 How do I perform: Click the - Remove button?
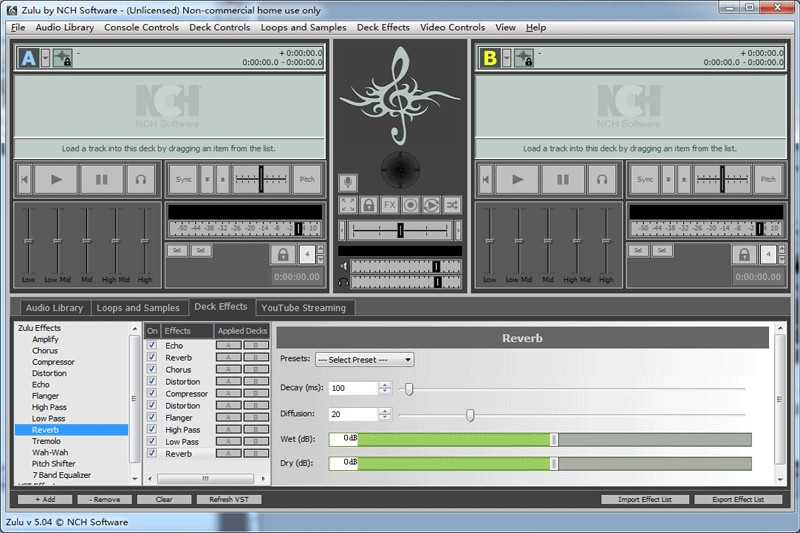(105, 499)
